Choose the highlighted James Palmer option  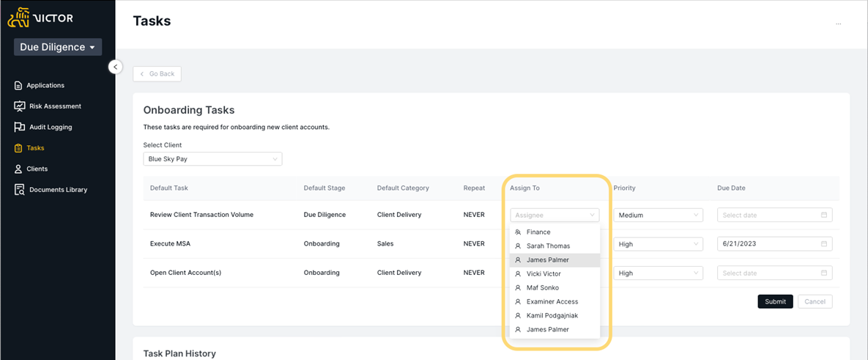coord(554,260)
